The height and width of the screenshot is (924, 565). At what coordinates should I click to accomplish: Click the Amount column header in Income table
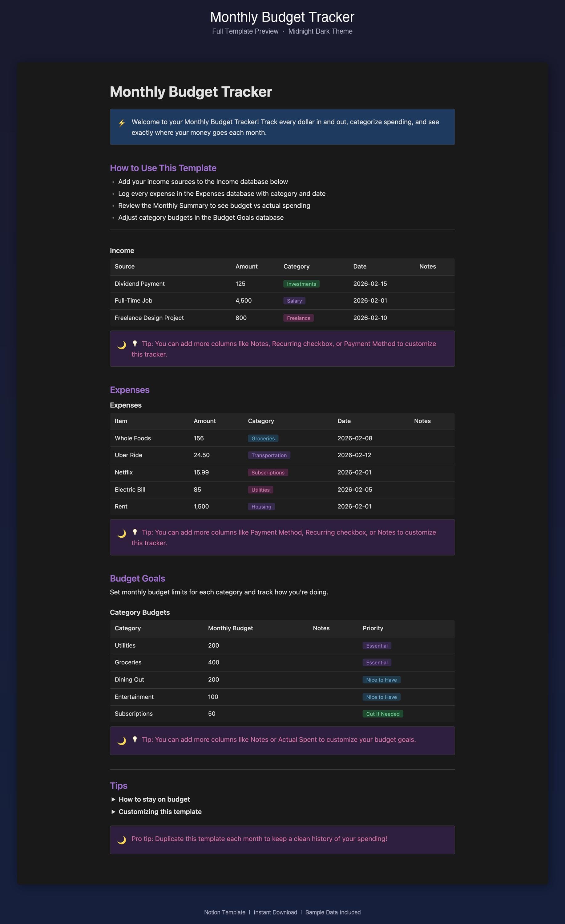click(x=247, y=267)
